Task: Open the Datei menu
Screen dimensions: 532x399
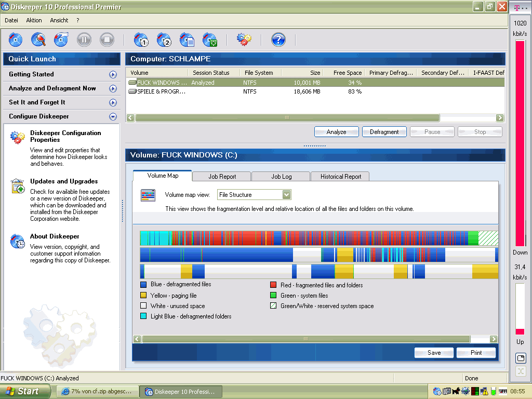Action: tap(11, 20)
